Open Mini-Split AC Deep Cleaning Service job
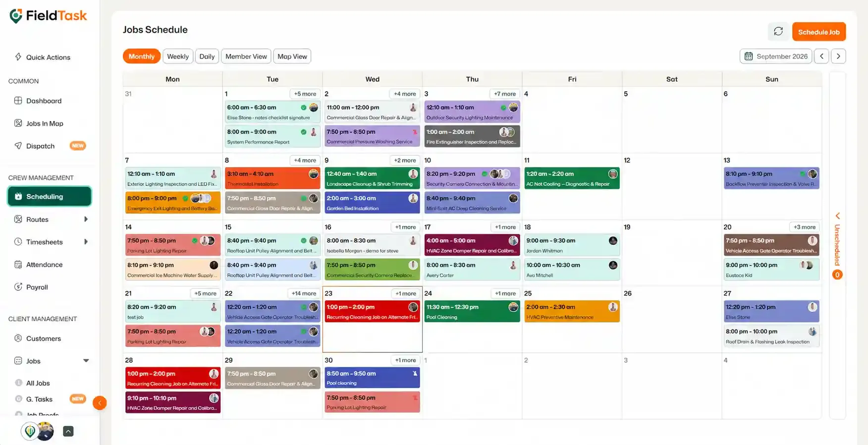The width and height of the screenshot is (868, 445). click(x=472, y=203)
